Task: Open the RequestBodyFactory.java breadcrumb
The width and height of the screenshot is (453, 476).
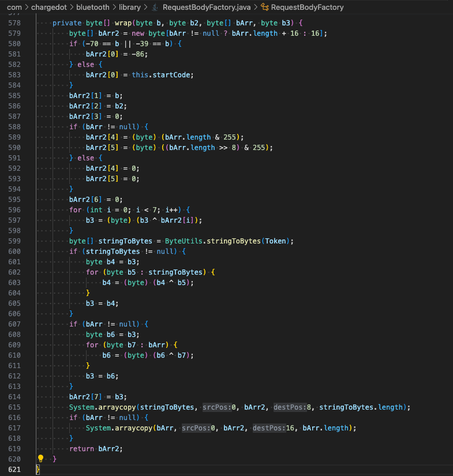Action: point(207,8)
